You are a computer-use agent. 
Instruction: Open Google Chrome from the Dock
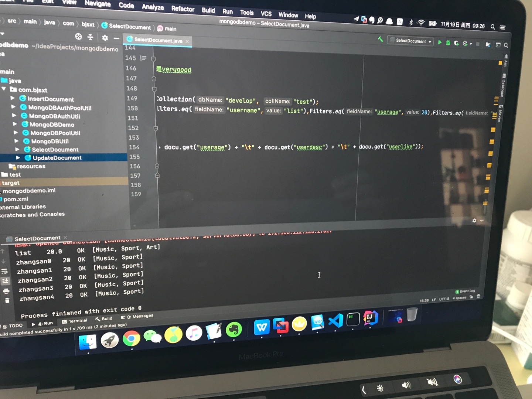tap(131, 338)
